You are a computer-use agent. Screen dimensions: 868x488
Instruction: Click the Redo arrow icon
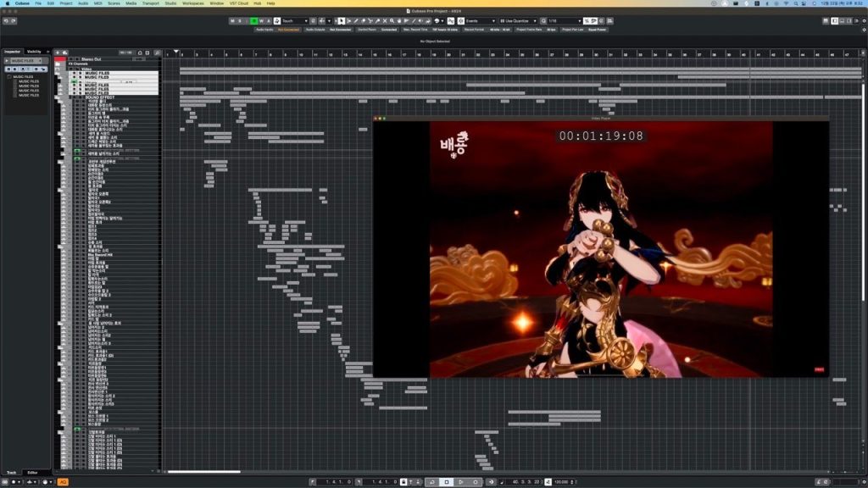[14, 21]
